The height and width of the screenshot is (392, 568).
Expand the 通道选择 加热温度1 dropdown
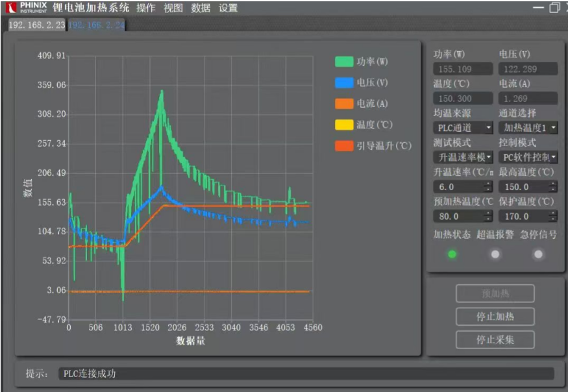528,128
